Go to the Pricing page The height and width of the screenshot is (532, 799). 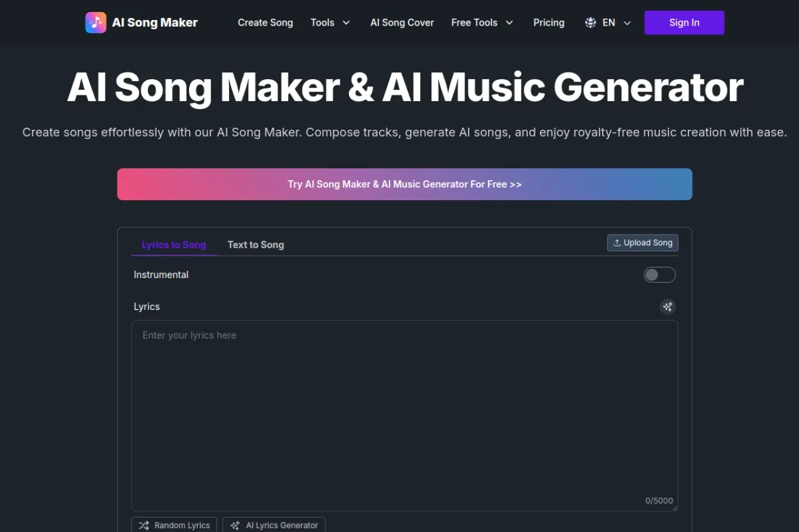tap(549, 22)
